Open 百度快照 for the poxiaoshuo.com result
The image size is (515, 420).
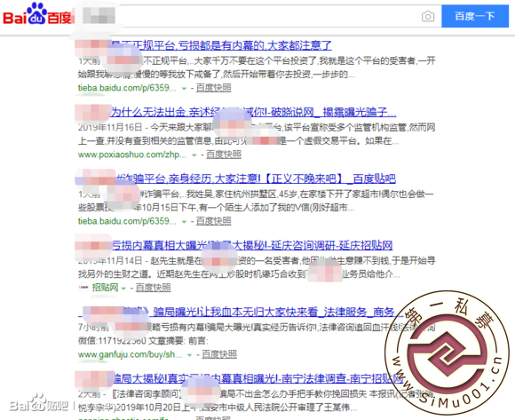pos(224,155)
